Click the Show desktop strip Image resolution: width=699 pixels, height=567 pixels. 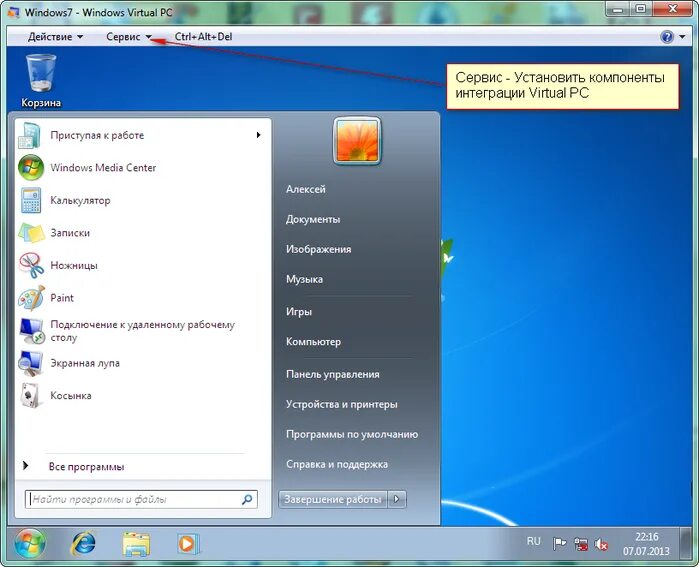coord(686,543)
